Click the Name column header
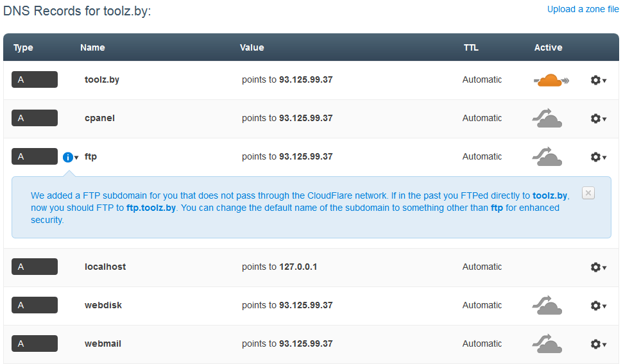This screenshot has height=364, width=623. (92, 47)
